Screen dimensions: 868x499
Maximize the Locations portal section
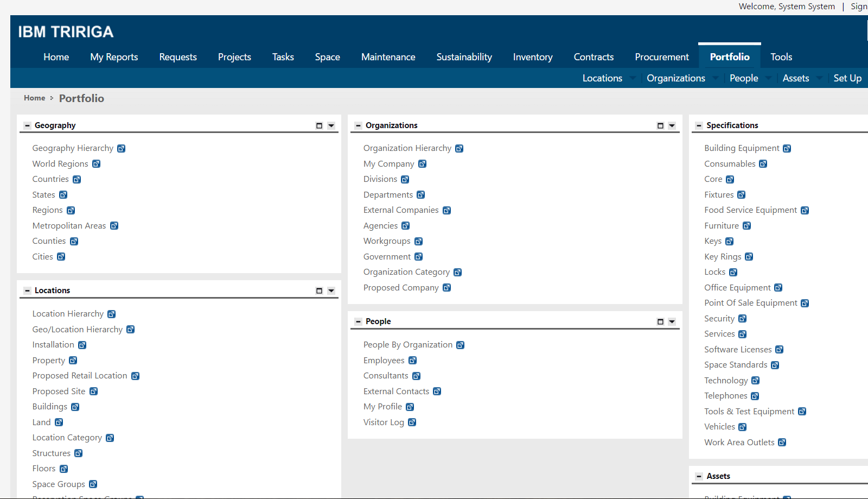(319, 290)
